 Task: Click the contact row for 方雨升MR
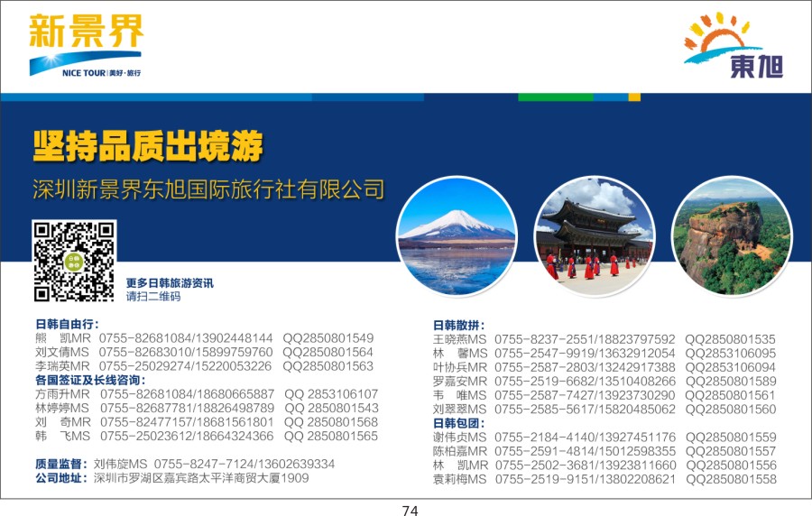(207, 394)
